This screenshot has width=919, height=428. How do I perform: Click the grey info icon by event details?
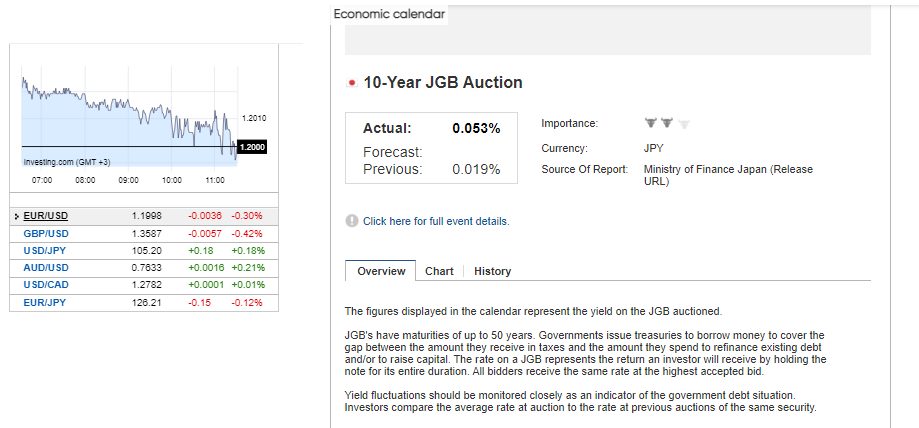coord(351,221)
